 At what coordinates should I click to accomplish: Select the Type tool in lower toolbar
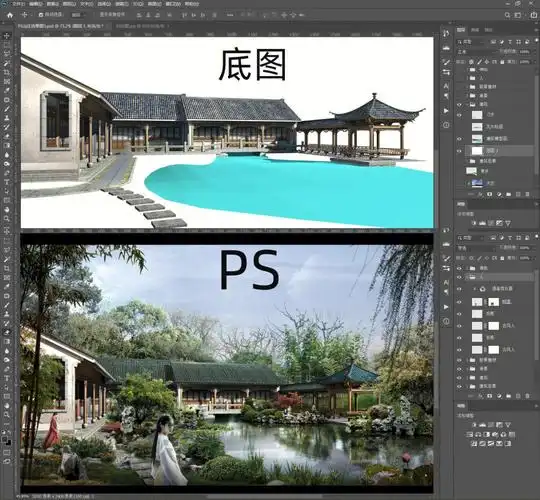(x=7, y=378)
